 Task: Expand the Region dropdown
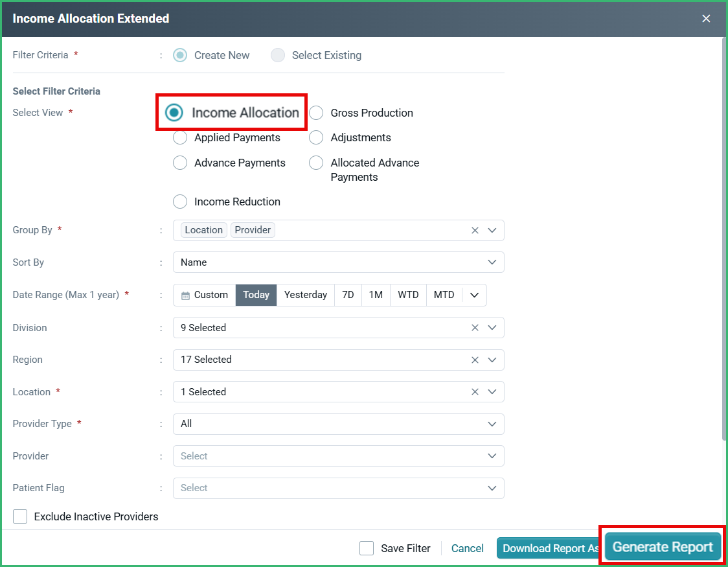[x=492, y=360]
